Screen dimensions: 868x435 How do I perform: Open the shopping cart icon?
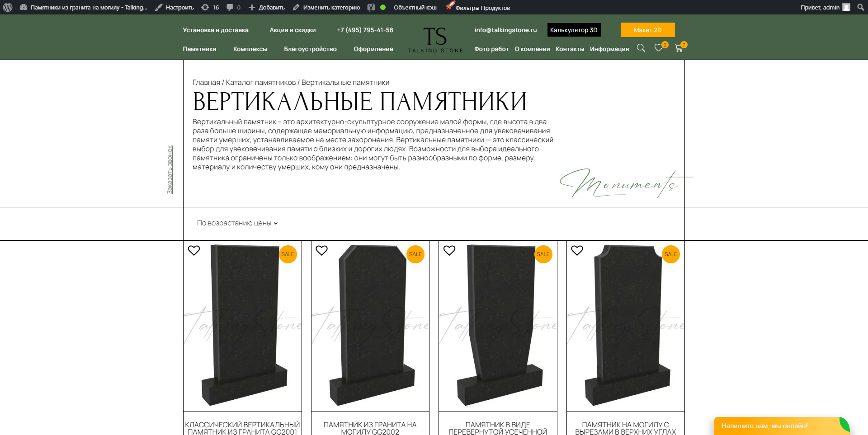679,48
